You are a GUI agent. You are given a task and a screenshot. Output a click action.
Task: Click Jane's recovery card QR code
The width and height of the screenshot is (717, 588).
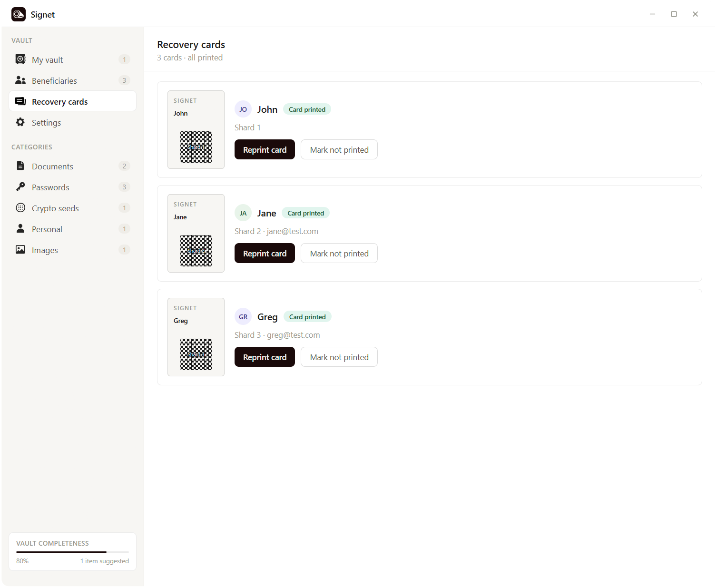[196, 251]
